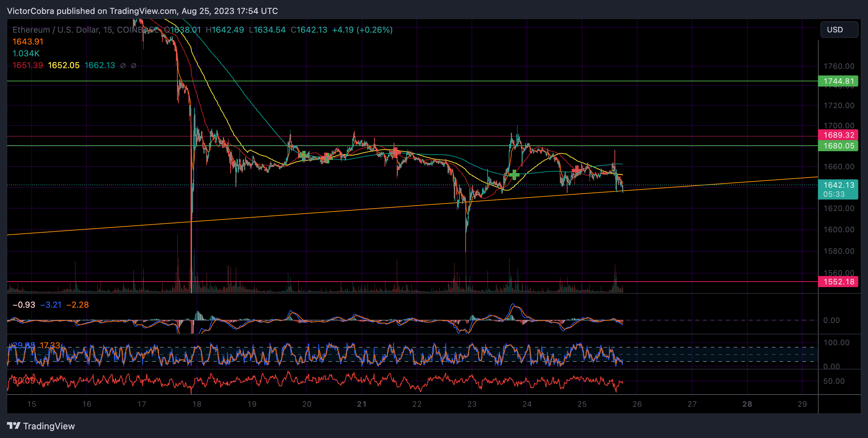Screen dimensions: 868x438
Task: Click the MACD value −3.21 in blue
Action: (51, 305)
